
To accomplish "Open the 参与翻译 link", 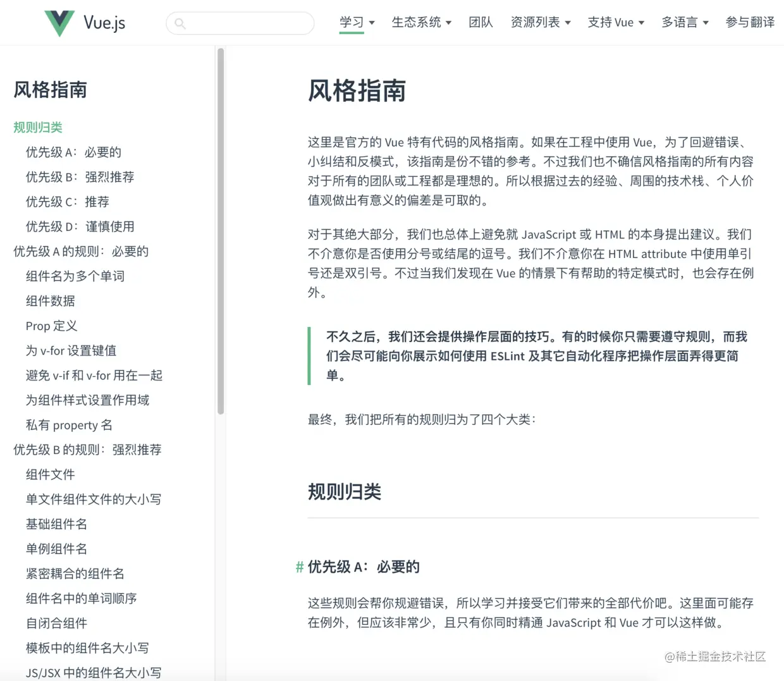I will [x=750, y=22].
